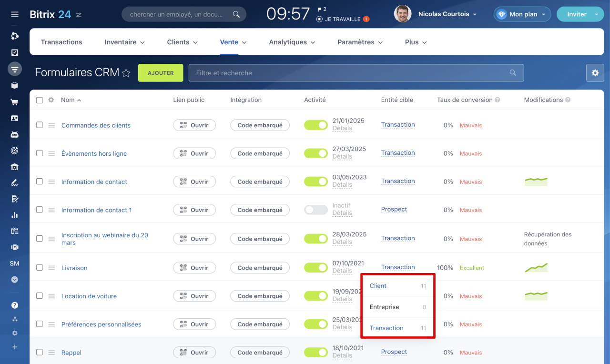
Task: Open the bank building icon in sidebar
Action: 15,167
